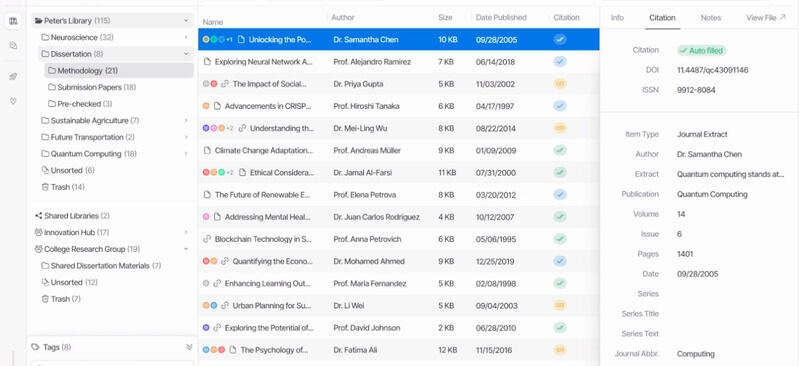The width and height of the screenshot is (799, 366).
Task: Click citation badge for Dr. Mohamed Ahmed row
Action: click(560, 261)
